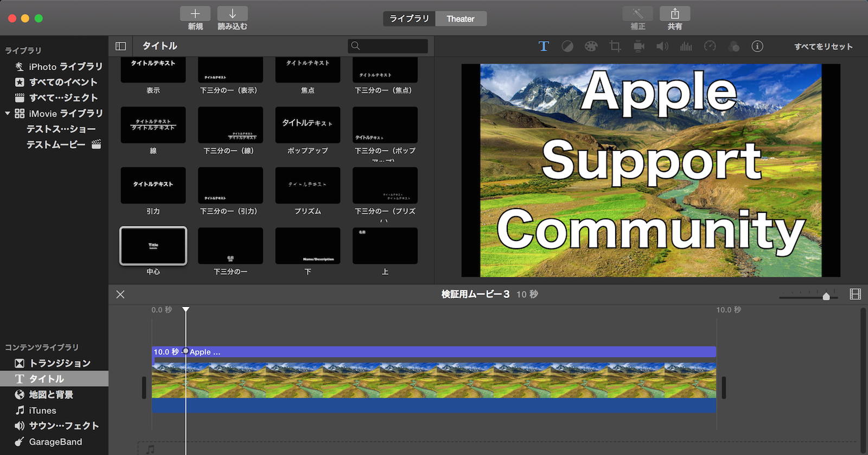Click the 新規 plus button
This screenshot has height=455, width=868.
[195, 14]
